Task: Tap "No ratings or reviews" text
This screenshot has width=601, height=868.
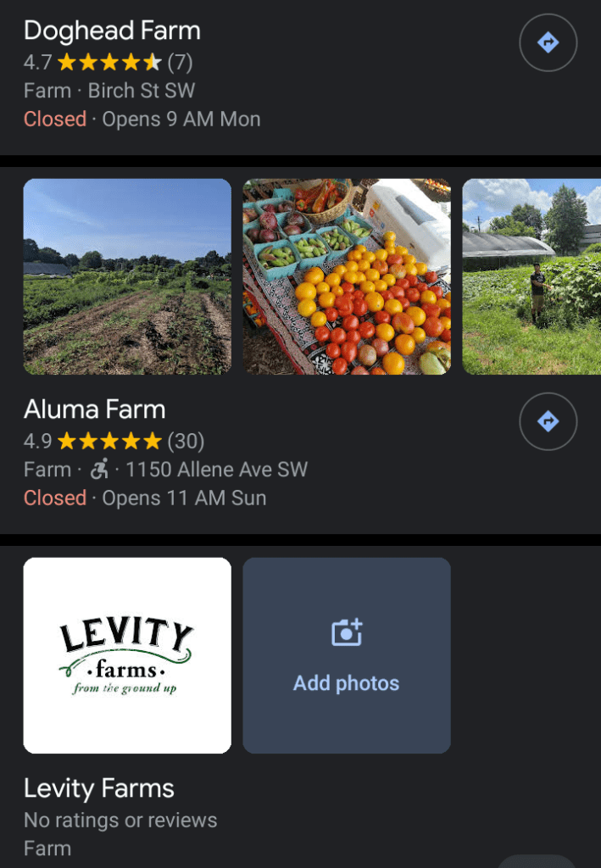Action: [x=120, y=820]
